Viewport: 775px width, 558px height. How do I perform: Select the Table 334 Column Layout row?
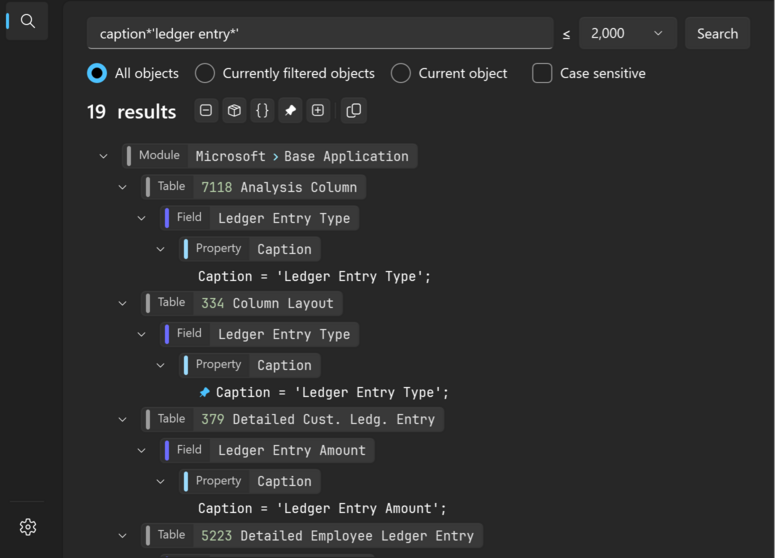(242, 303)
